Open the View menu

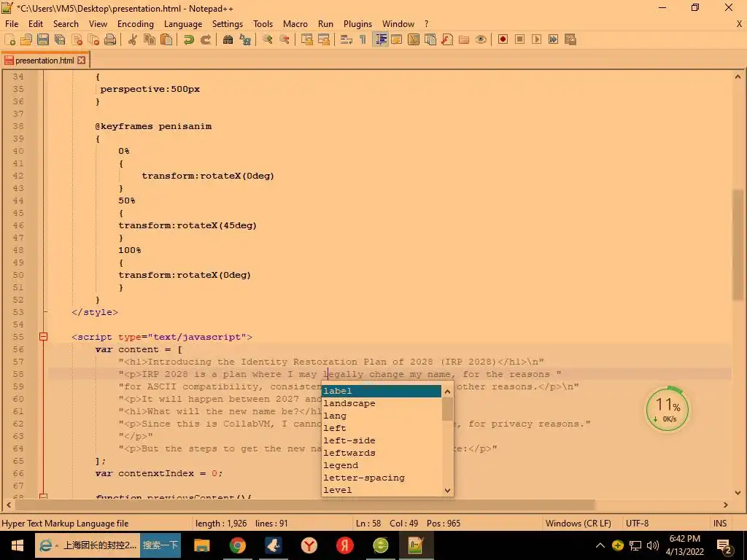98,24
